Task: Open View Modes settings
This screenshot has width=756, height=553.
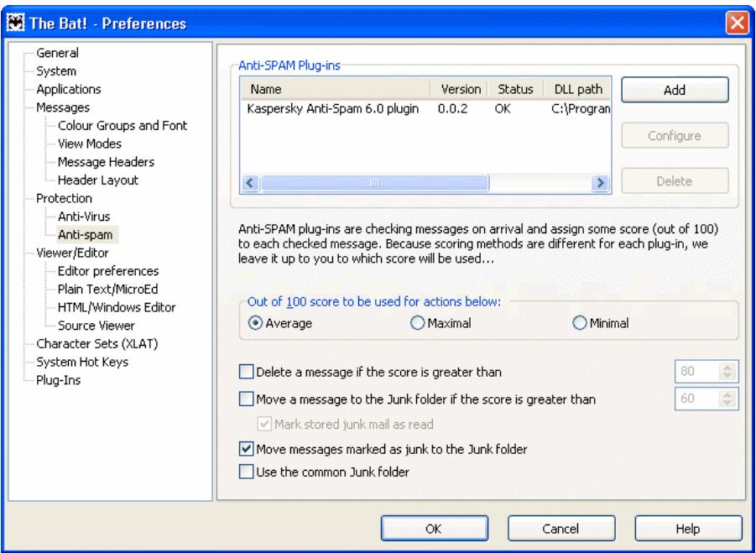Action: pos(89,143)
